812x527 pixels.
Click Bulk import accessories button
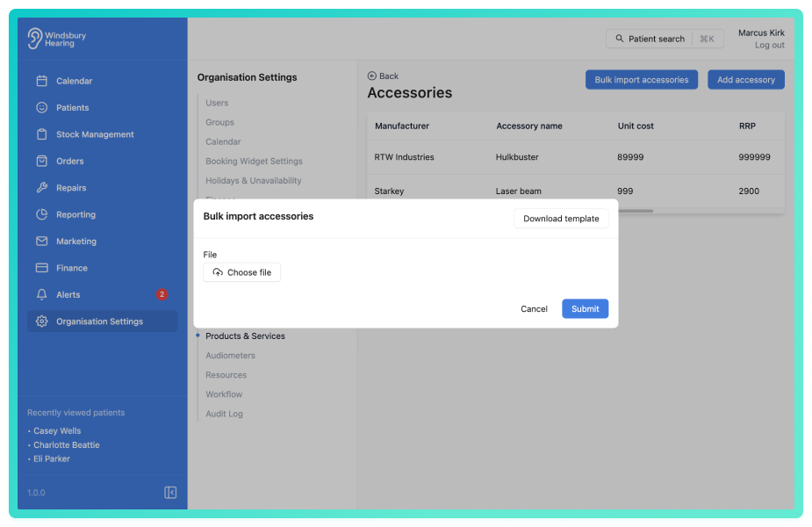(642, 80)
